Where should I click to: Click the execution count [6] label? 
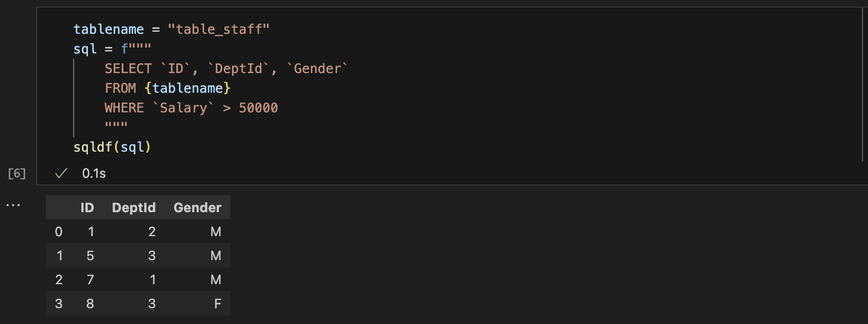coord(17,173)
